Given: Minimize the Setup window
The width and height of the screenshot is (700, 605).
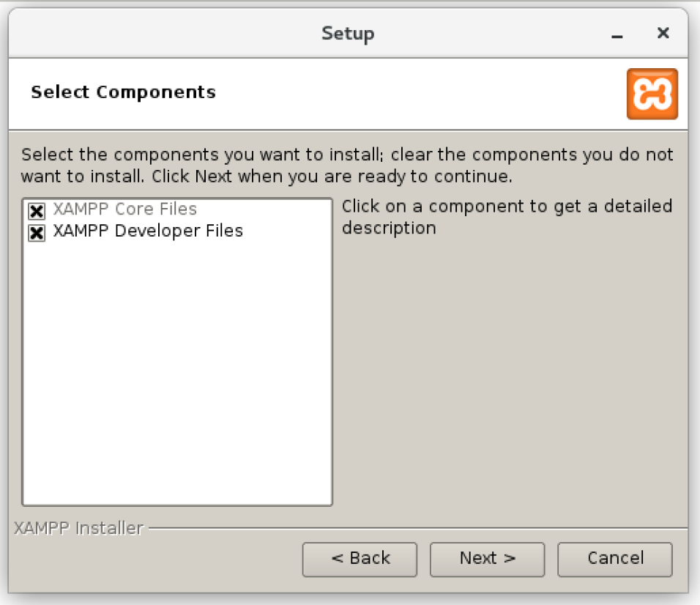Looking at the screenshot, I should [617, 34].
